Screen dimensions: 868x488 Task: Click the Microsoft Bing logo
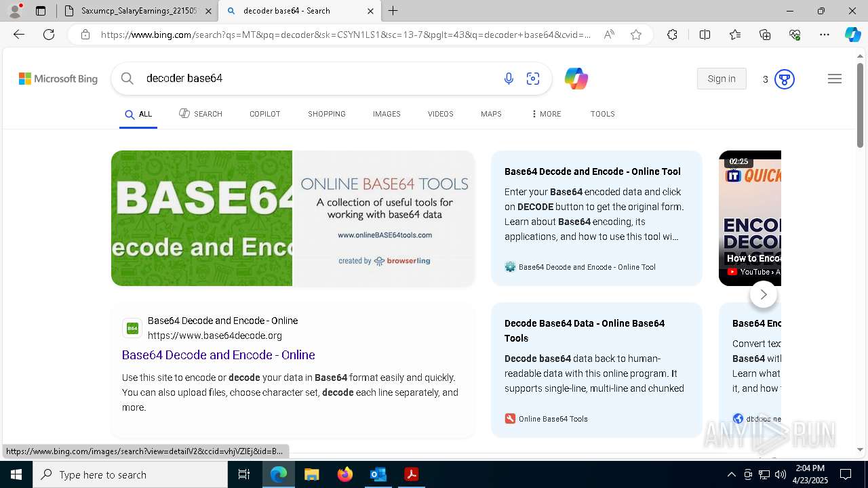(x=58, y=79)
